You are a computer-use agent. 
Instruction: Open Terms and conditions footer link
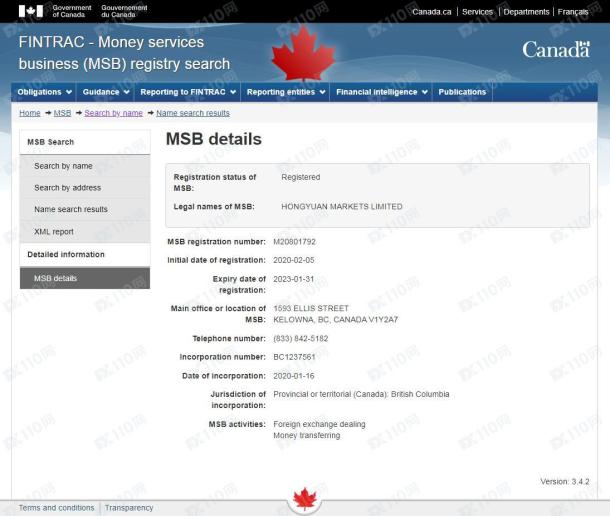click(x=57, y=508)
